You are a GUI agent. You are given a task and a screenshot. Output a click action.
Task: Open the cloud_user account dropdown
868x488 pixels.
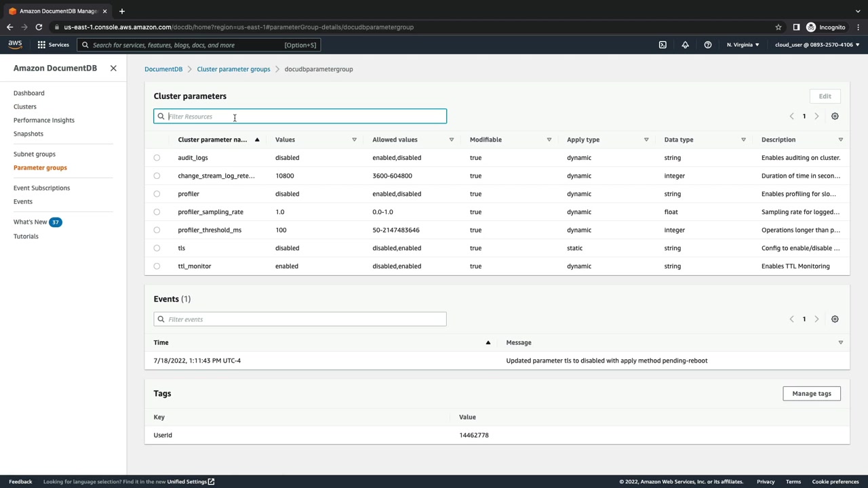pos(817,45)
